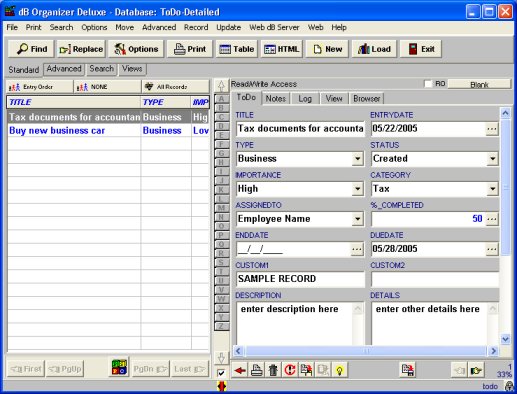Click the form's horizontal scrollbar right arrow
Viewport: 517px width, 394px height.
click(494, 351)
